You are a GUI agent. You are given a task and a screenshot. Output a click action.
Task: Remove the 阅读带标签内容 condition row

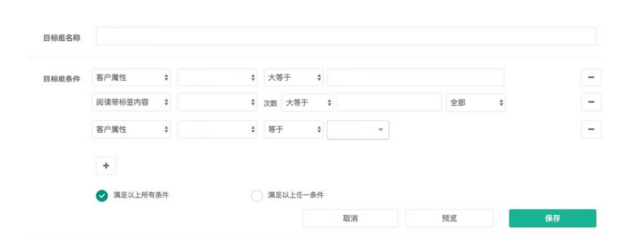[x=591, y=102]
